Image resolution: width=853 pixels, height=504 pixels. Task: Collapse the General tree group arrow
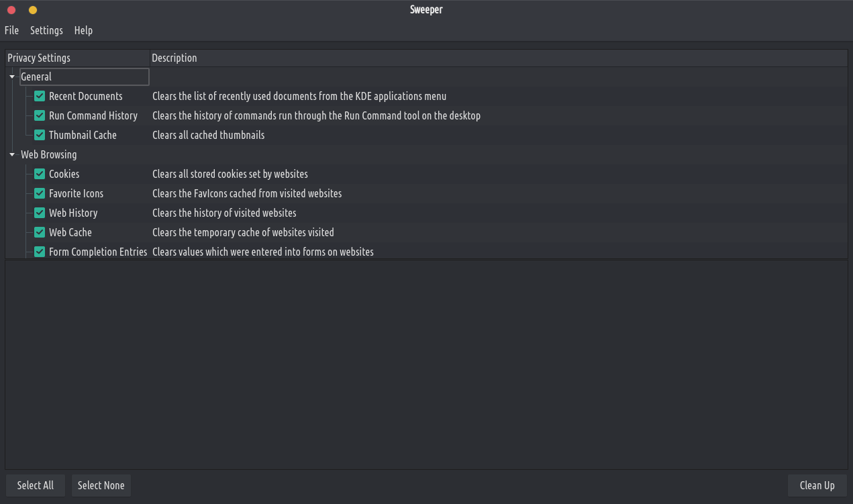(x=12, y=77)
